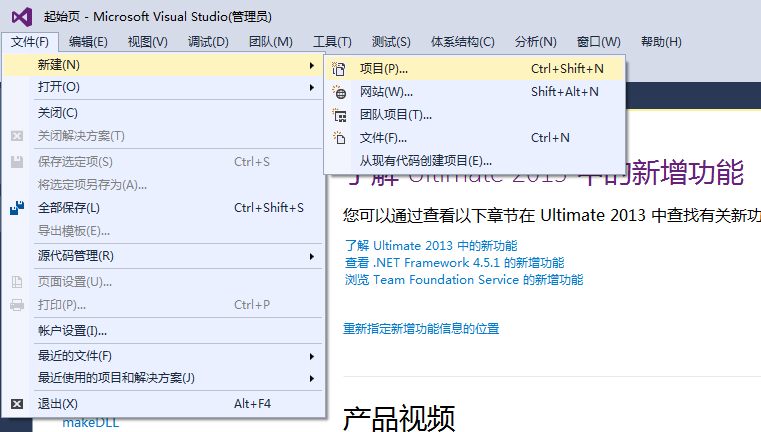Viewport: 761px width, 432px height.
Task: Click the New Project icon beside 项目(P)
Action: point(339,69)
